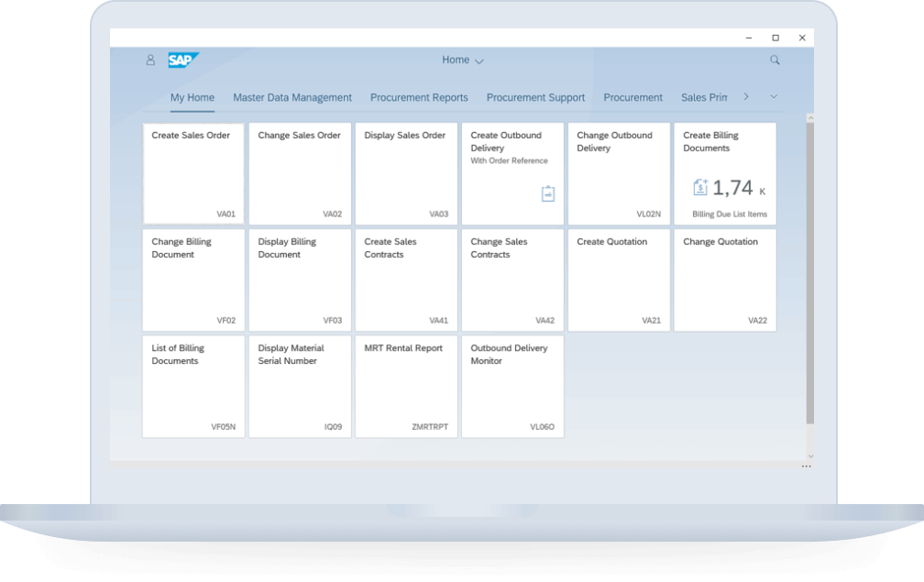Image resolution: width=924 pixels, height=582 pixels.
Task: Open the ellipsis options icon at bottom right
Action: [x=806, y=467]
